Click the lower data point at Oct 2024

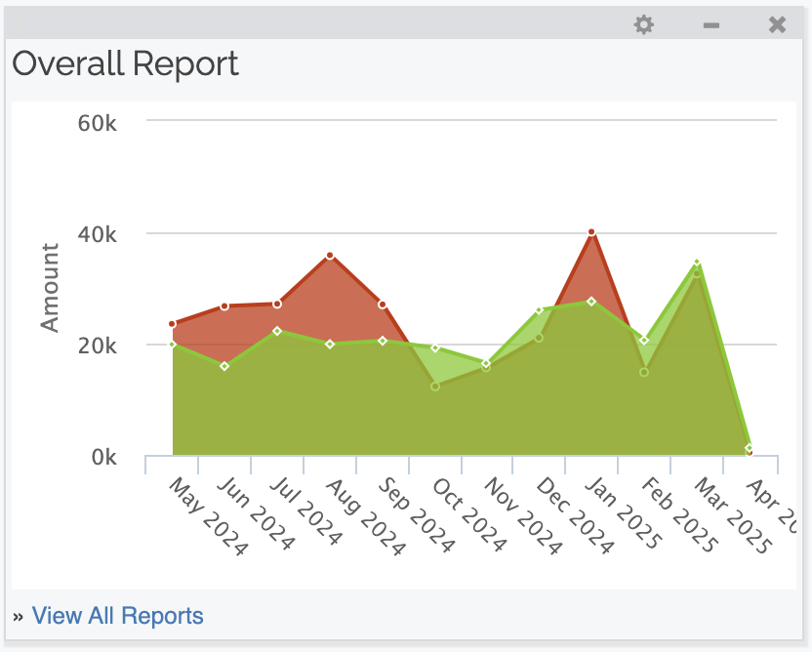[435, 387]
